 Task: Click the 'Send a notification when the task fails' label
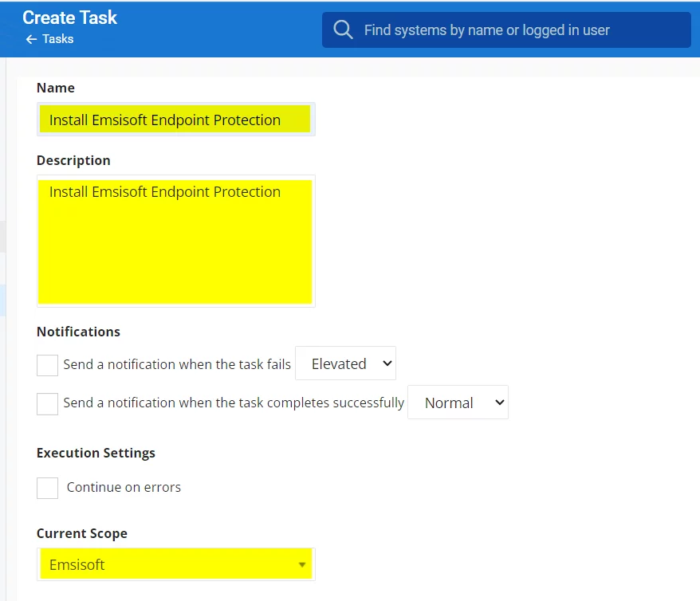pyautogui.click(x=177, y=364)
